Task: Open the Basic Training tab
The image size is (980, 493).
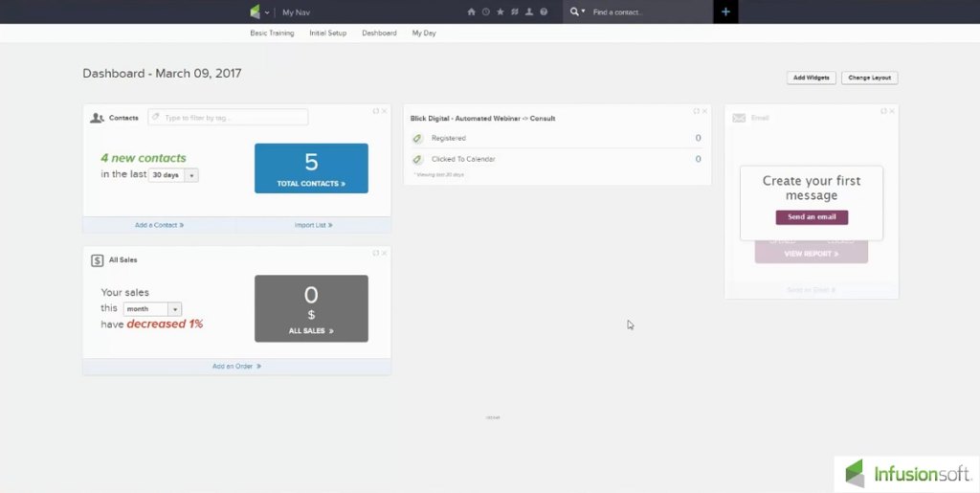Action: coord(272,34)
